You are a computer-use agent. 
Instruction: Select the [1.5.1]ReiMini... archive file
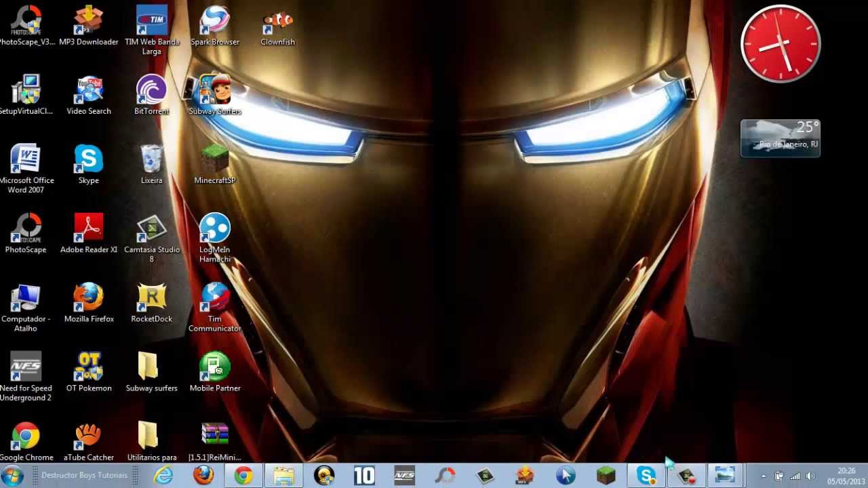215,442
